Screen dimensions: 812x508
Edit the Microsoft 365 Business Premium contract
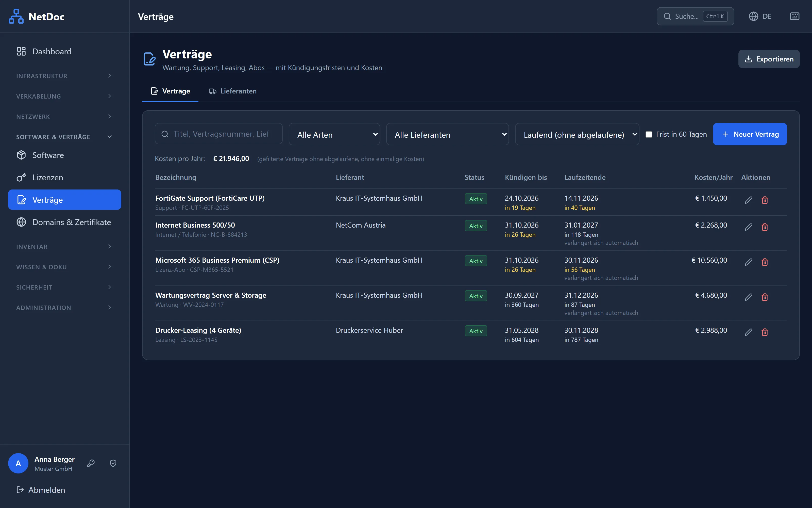pyautogui.click(x=748, y=262)
